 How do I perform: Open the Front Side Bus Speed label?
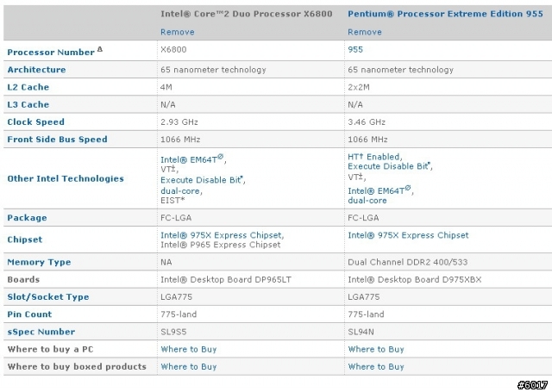pos(58,140)
